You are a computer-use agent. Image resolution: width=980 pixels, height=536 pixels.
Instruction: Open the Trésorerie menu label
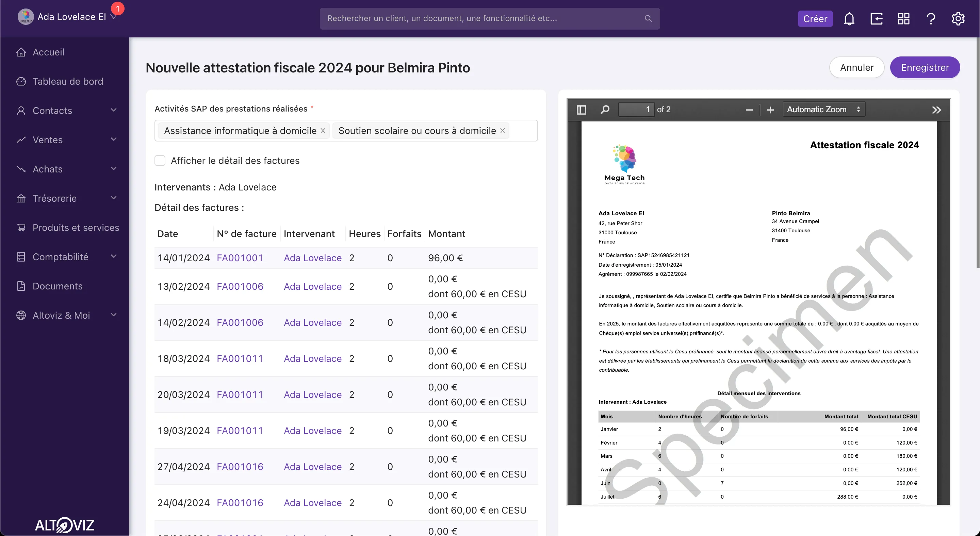point(54,198)
